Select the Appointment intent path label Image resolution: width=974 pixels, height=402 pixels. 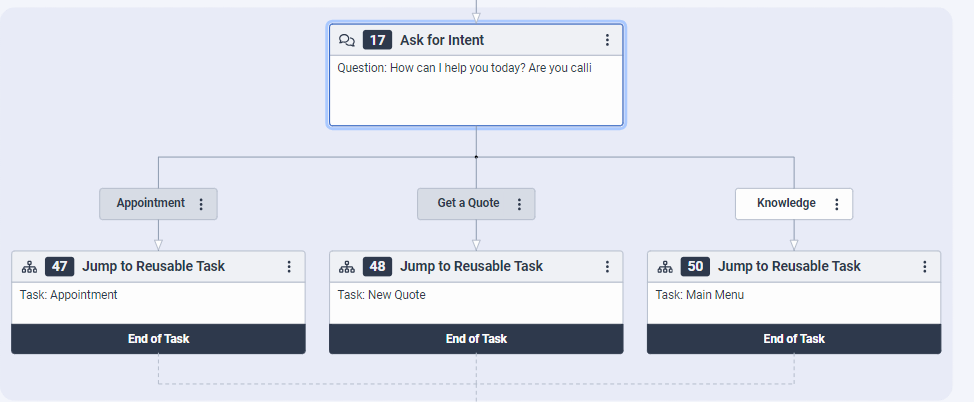tap(150, 203)
